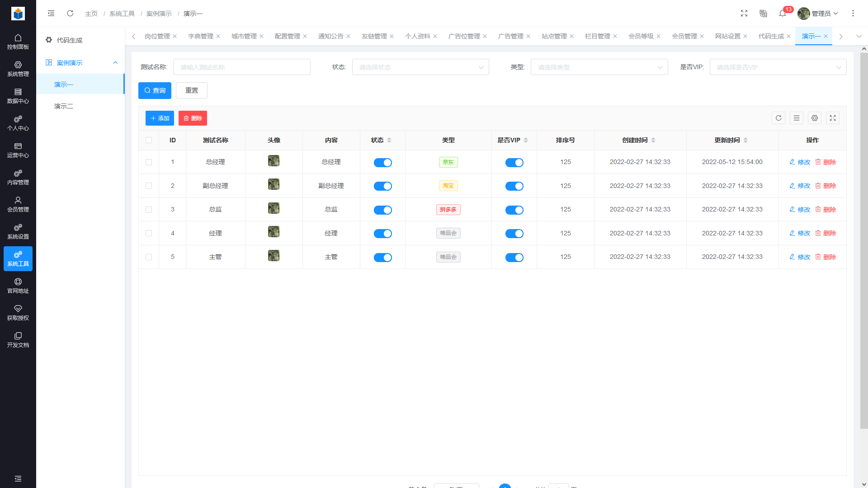Switch to the 广告位管理 tab

pos(464,36)
